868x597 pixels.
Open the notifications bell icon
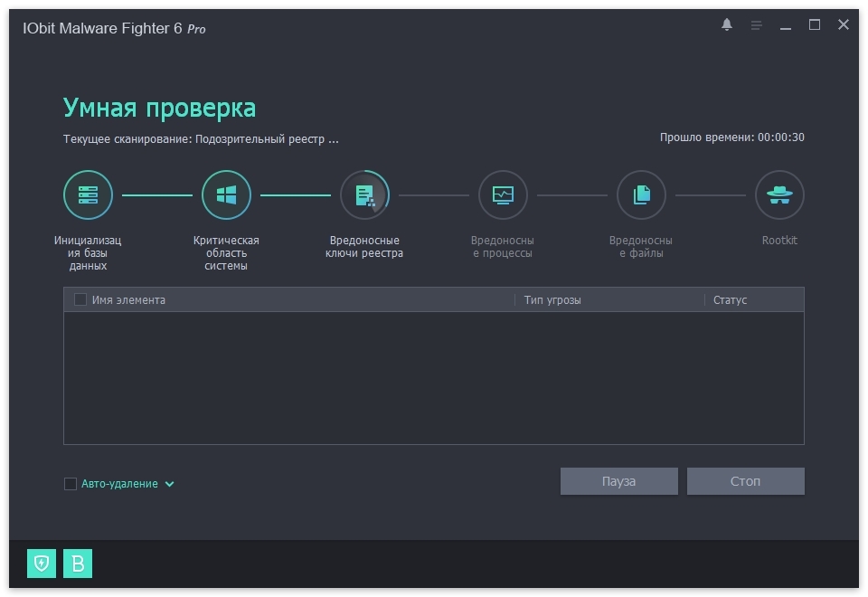(x=727, y=25)
